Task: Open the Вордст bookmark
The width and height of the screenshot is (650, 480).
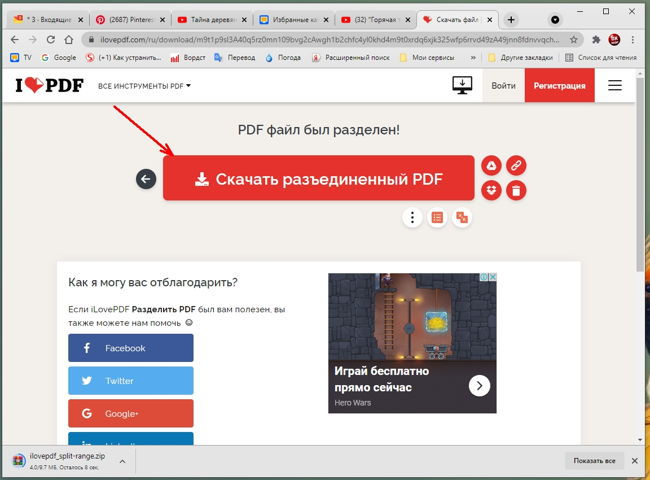Action: click(188, 58)
